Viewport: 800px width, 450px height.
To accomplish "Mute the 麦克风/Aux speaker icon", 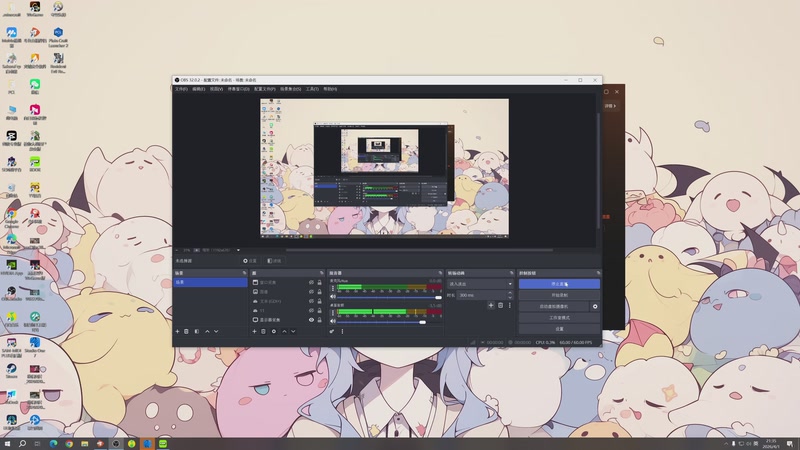I will pos(333,297).
